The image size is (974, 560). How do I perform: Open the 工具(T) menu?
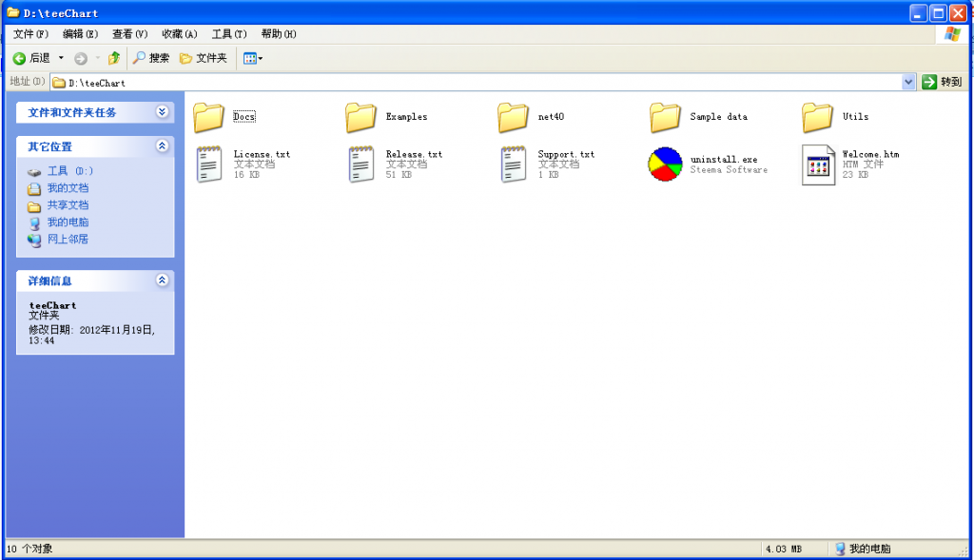pos(229,34)
